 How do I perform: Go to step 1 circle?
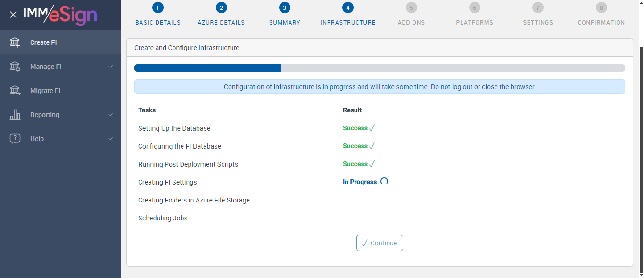pyautogui.click(x=157, y=8)
